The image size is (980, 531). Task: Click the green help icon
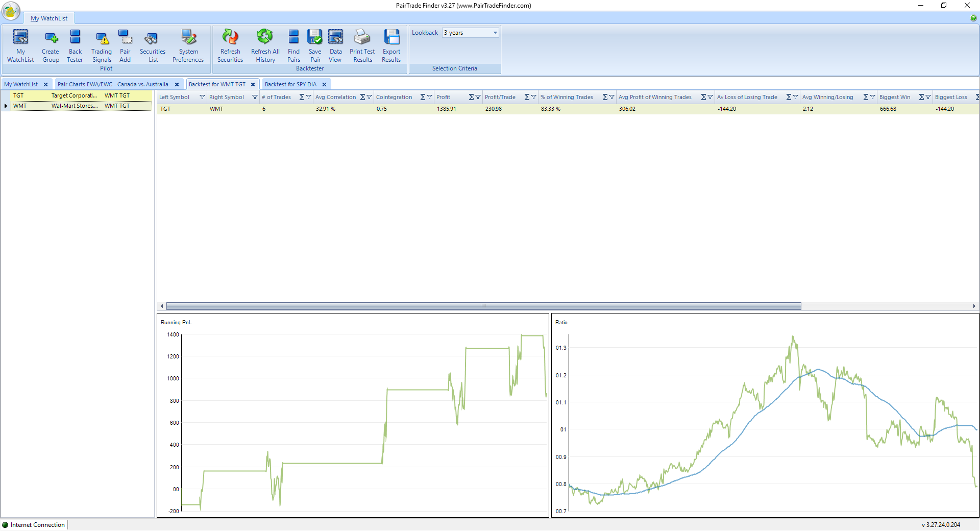point(973,18)
